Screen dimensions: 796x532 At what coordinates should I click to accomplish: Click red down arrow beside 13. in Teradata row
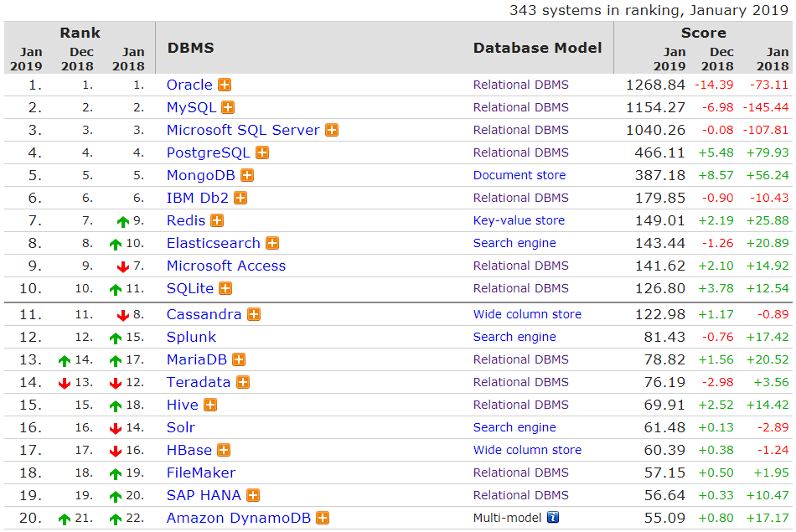[65, 383]
